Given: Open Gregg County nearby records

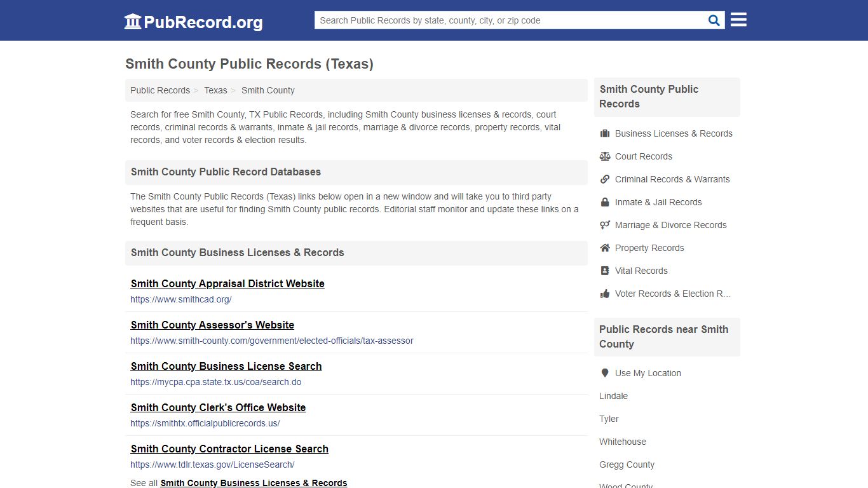Looking at the screenshot, I should (627, 464).
